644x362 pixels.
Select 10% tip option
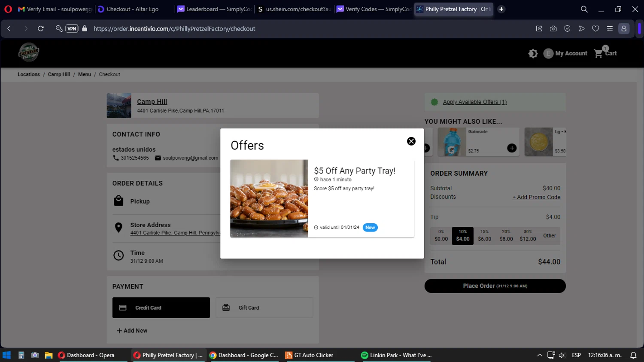[x=463, y=236]
